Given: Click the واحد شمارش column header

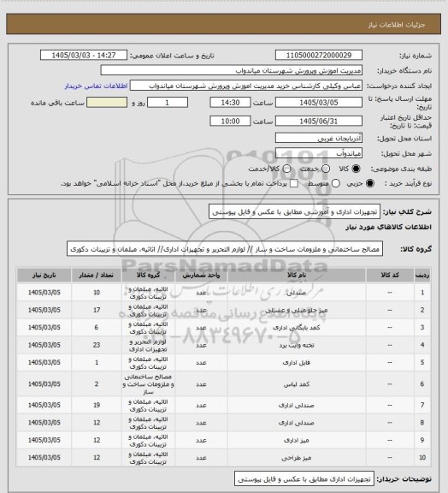Looking at the screenshot, I should (201, 276).
